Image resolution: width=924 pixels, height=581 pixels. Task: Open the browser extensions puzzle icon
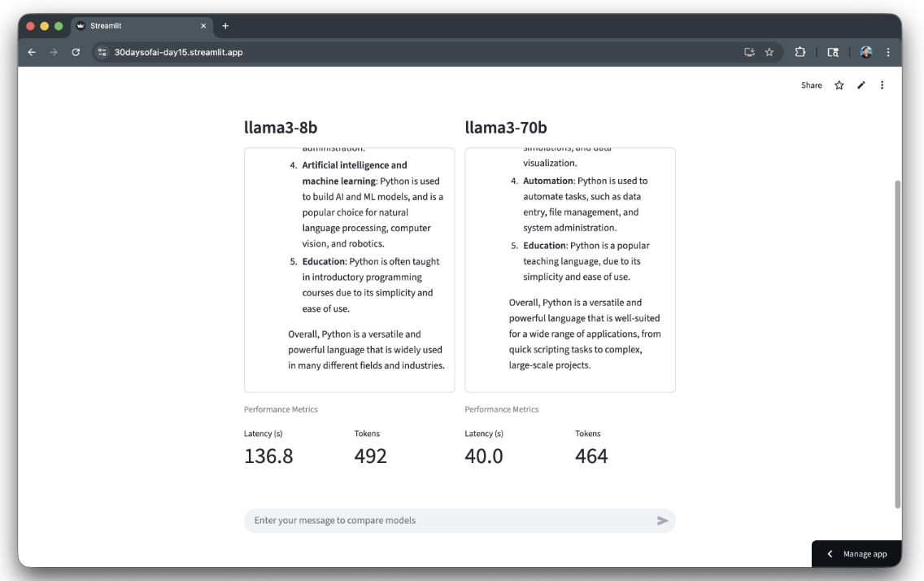click(x=800, y=52)
